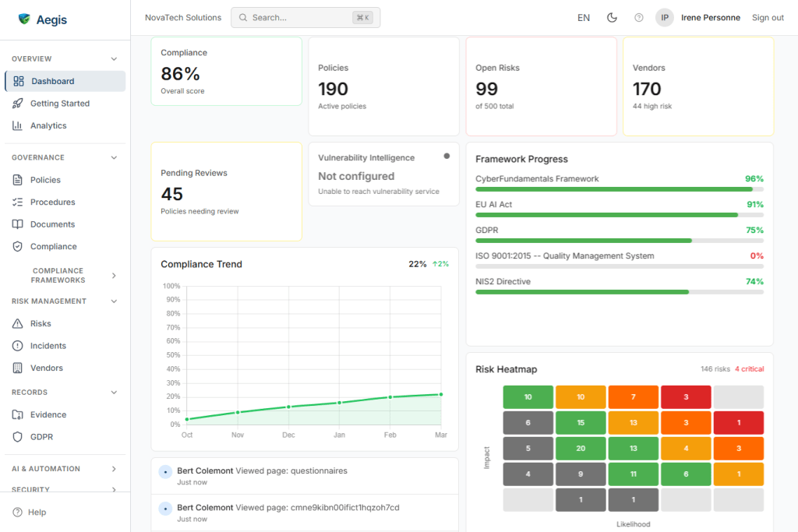Click the Aegis shield logo icon
Viewport: 798px width, 532px height.
click(x=24, y=19)
